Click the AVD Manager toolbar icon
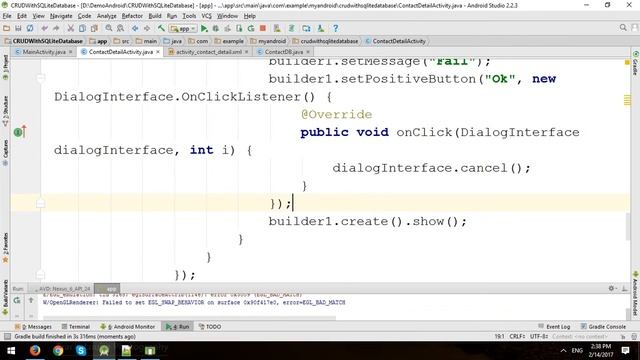 point(277,28)
